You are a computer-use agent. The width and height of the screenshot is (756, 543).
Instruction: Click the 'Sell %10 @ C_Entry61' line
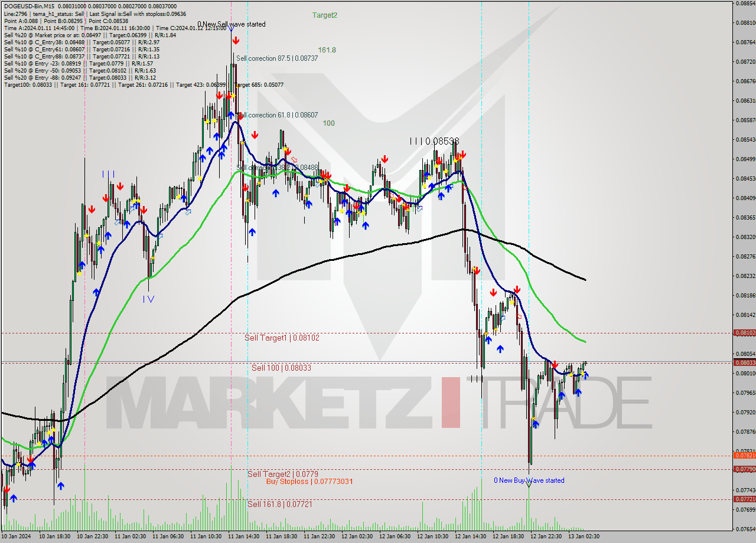tap(82, 49)
